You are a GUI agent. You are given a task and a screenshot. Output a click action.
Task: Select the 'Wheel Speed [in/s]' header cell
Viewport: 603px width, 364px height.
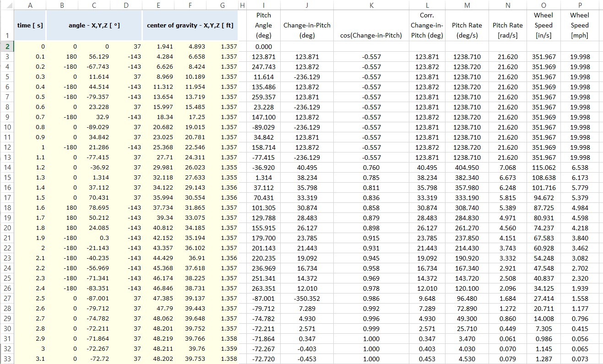click(x=543, y=25)
